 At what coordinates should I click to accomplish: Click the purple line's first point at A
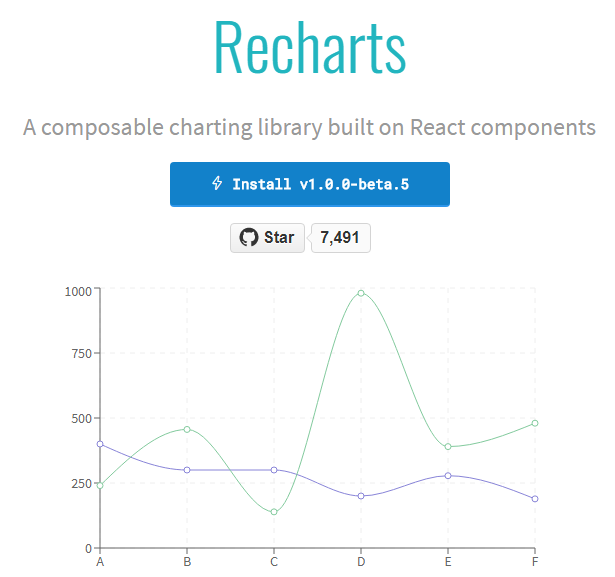[100, 444]
